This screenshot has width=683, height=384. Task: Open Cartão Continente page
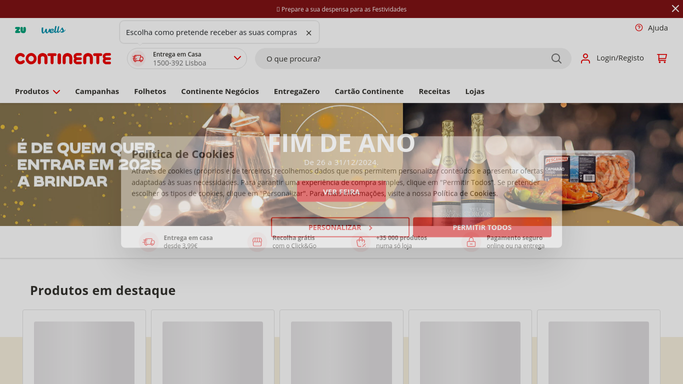coord(369,91)
